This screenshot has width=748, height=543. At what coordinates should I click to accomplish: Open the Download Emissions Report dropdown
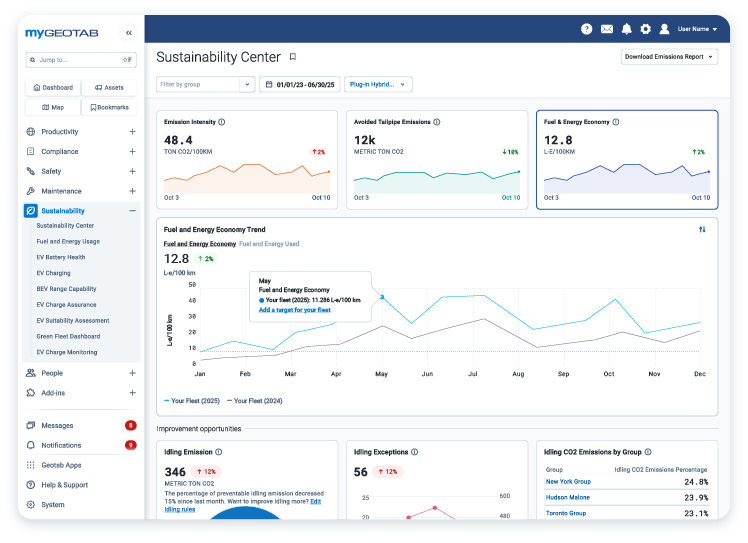click(669, 57)
